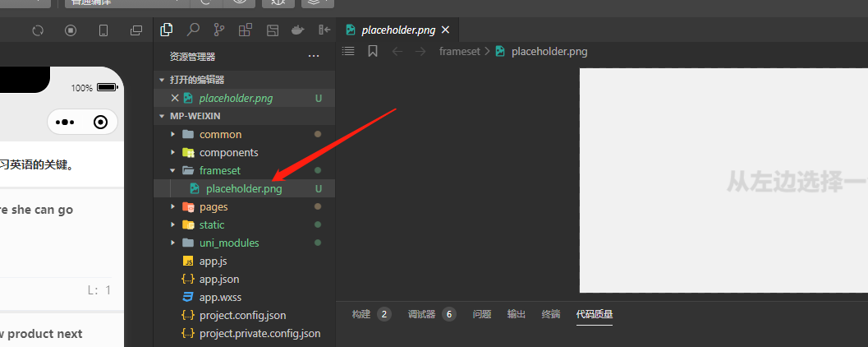This screenshot has height=347, width=868.
Task: Collapse the frameset folder chevron
Action: pos(173,170)
